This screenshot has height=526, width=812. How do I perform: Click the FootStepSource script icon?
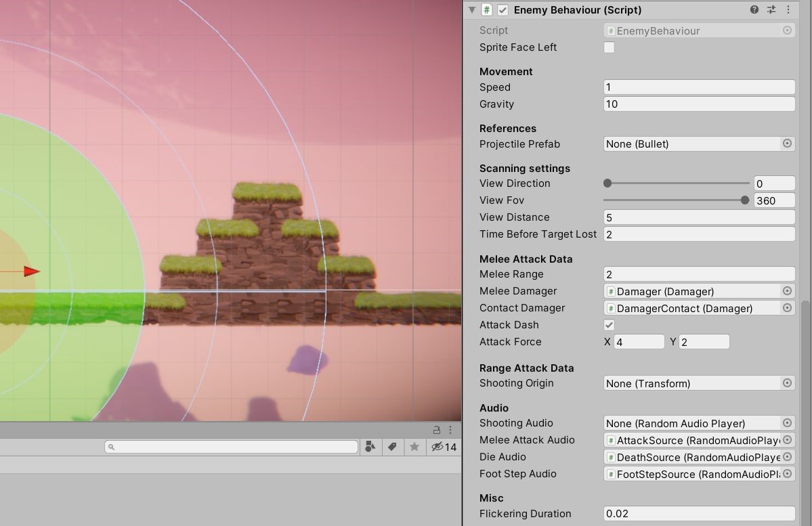(611, 475)
